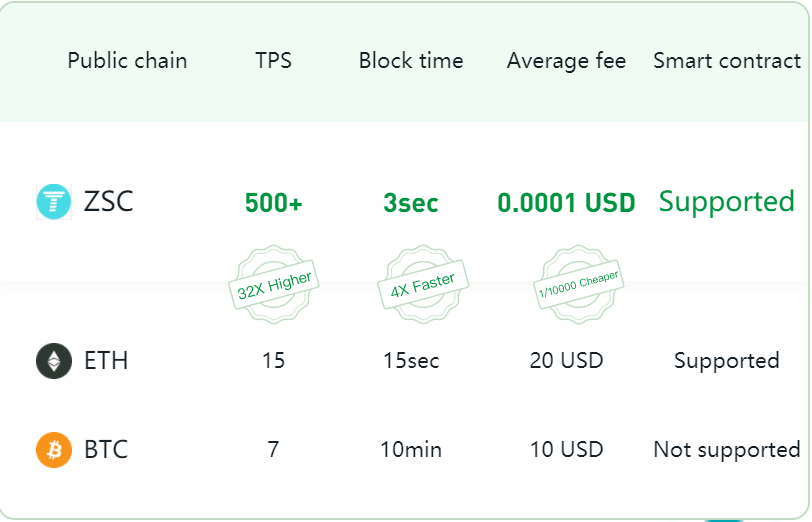Click the Not supported text for BTC

[727, 450]
